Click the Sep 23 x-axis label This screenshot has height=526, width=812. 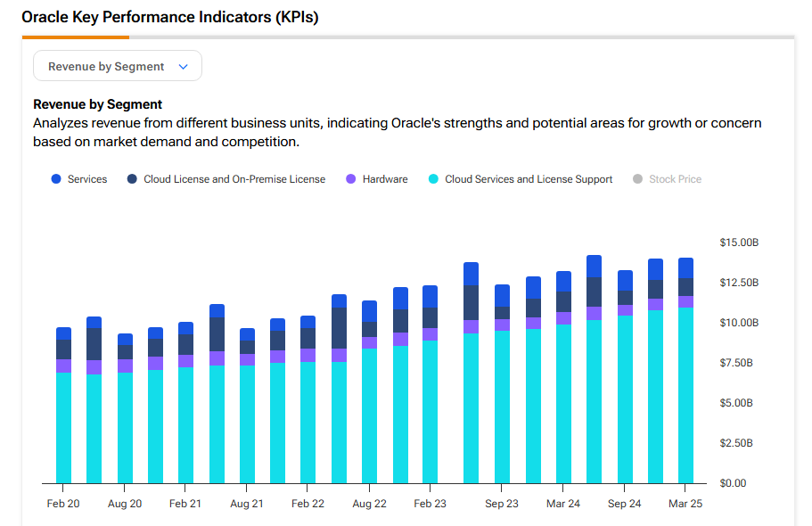pyautogui.click(x=501, y=504)
